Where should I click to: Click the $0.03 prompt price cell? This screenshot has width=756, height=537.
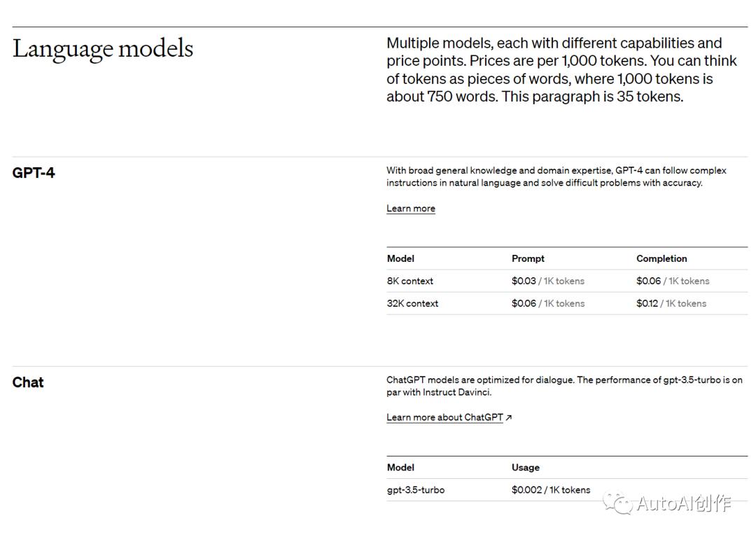(x=548, y=281)
